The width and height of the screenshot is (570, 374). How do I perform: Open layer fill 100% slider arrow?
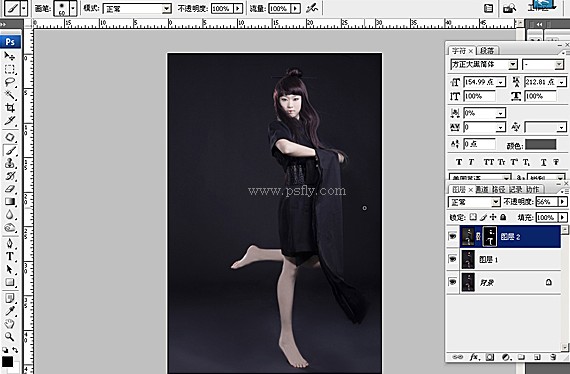coord(563,217)
